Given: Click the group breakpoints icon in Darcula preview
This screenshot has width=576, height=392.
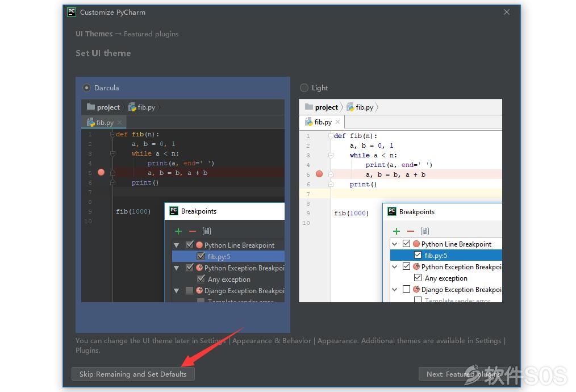Looking at the screenshot, I should pos(207,231).
